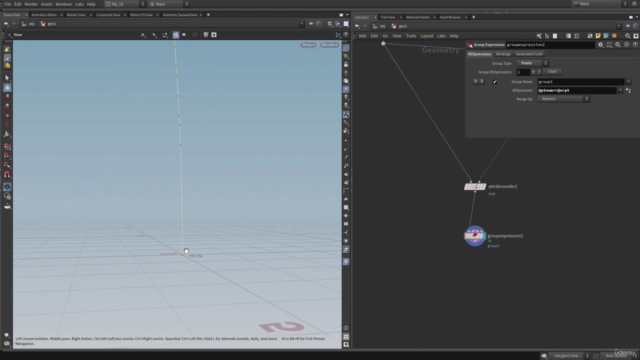Toggle the highlighted display option in viewport toolbar
Viewport: 640px width, 360px height.
click(x=176, y=35)
